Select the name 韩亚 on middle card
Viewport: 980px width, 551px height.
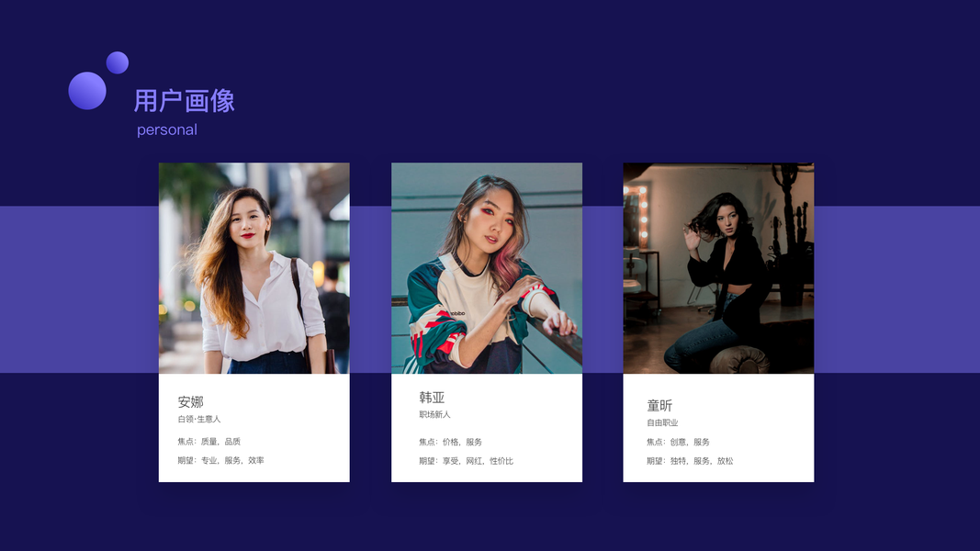(432, 398)
